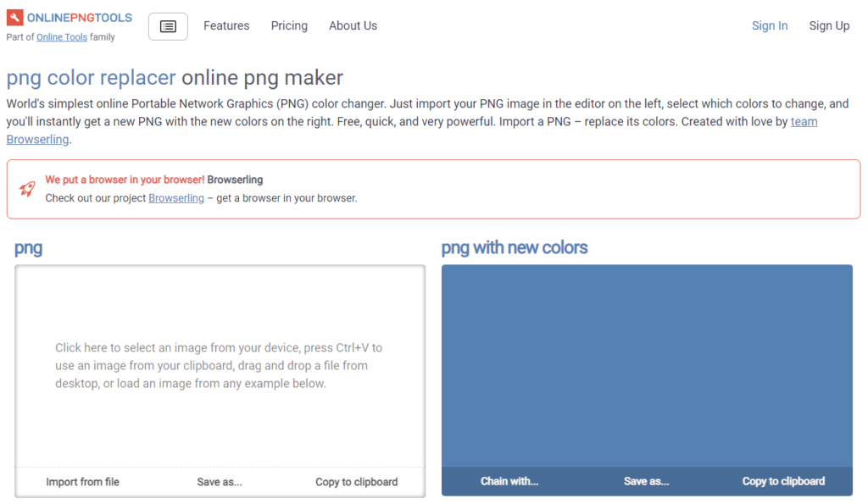Open the Features menu item
This screenshot has width=868, height=504.
226,26
